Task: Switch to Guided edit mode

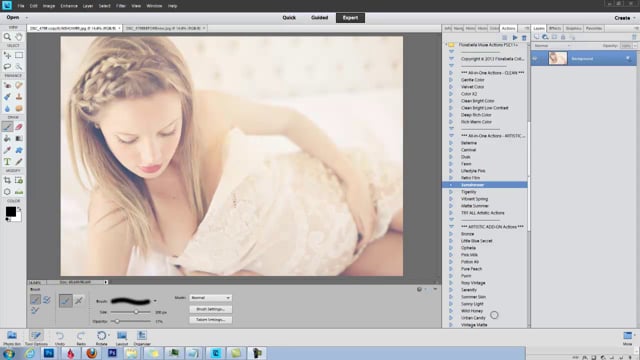Action: tap(319, 18)
